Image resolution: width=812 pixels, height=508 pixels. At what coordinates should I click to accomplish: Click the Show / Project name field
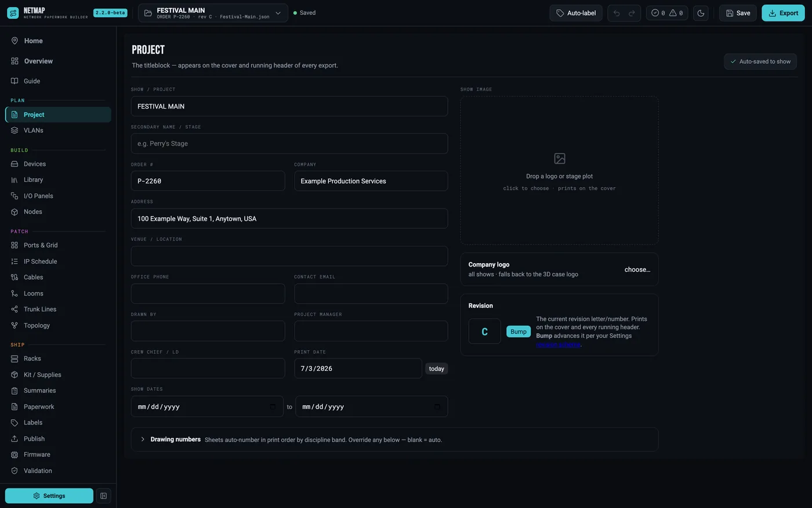click(x=289, y=106)
